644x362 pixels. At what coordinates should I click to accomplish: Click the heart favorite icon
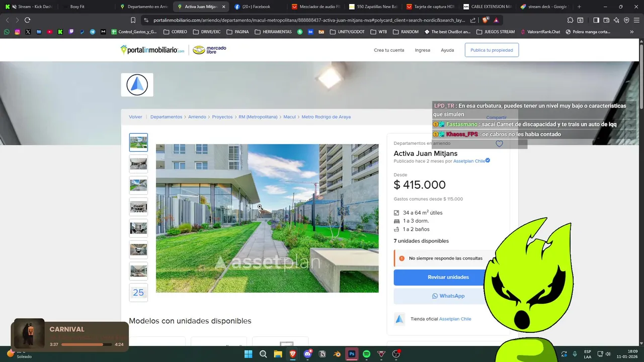[499, 144]
